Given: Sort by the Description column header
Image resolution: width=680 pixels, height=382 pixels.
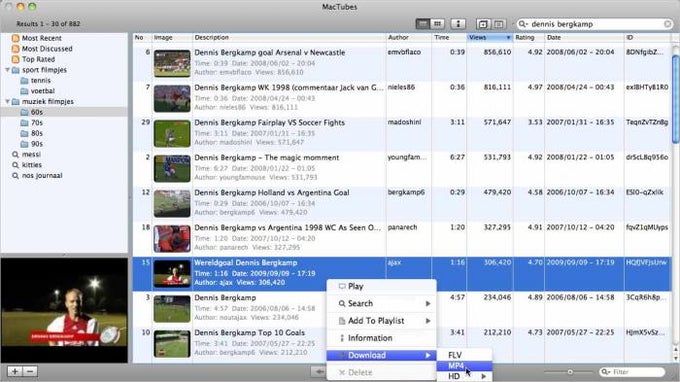Looking at the screenshot, I should point(289,38).
